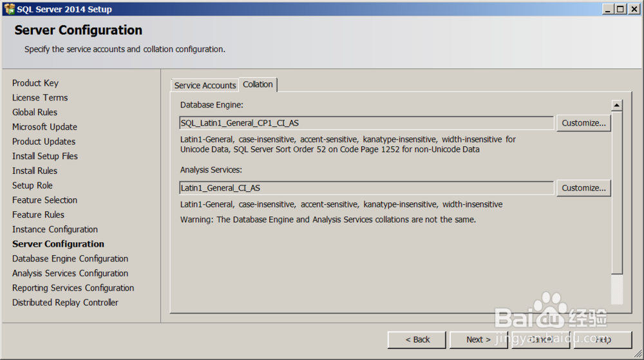The image size is (644, 360).
Task: Select Instance Configuration step
Action: click(55, 229)
